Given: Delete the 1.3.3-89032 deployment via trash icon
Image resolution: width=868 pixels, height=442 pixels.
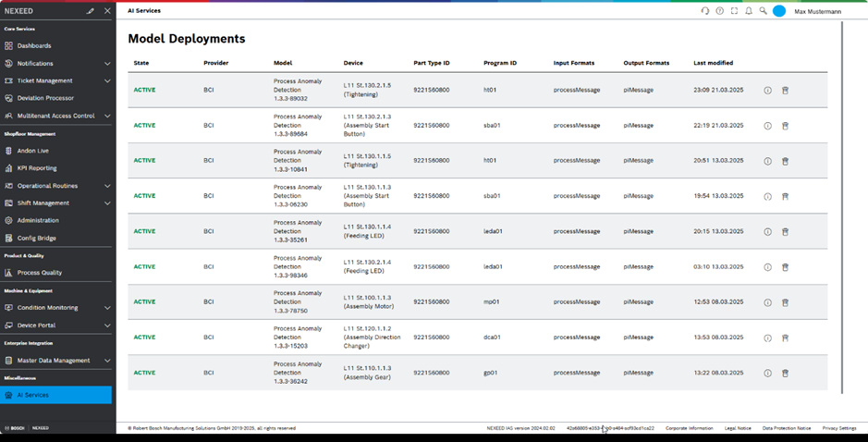Looking at the screenshot, I should [785, 91].
